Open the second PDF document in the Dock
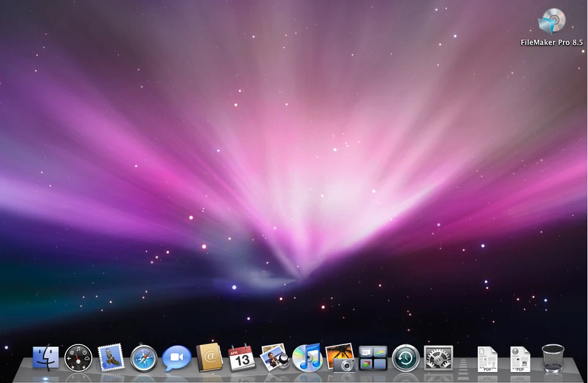The width and height of the screenshot is (588, 383). coord(519,358)
